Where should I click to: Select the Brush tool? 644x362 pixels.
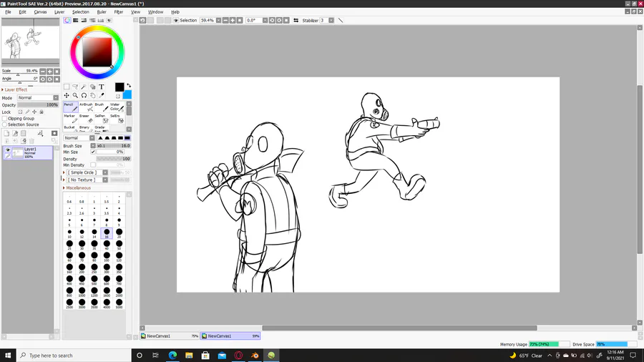pos(102,107)
